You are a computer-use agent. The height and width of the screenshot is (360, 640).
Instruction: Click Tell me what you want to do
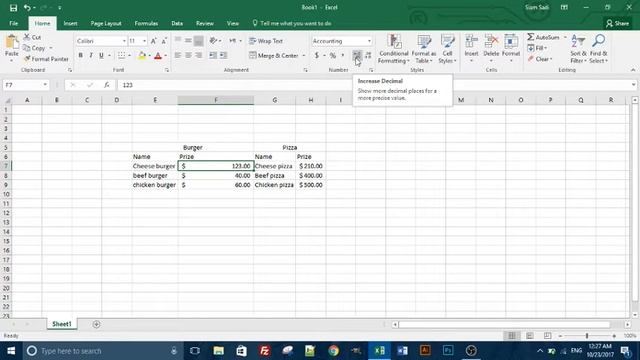tap(292, 23)
